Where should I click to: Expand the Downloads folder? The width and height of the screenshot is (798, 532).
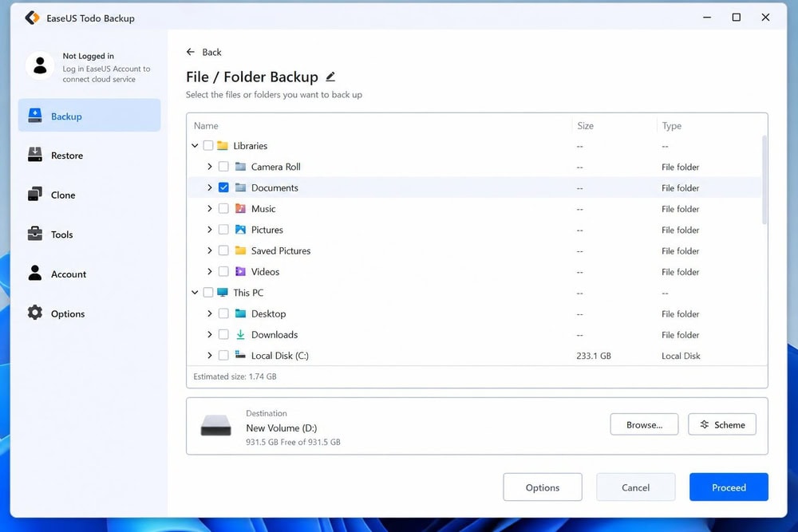[210, 335]
